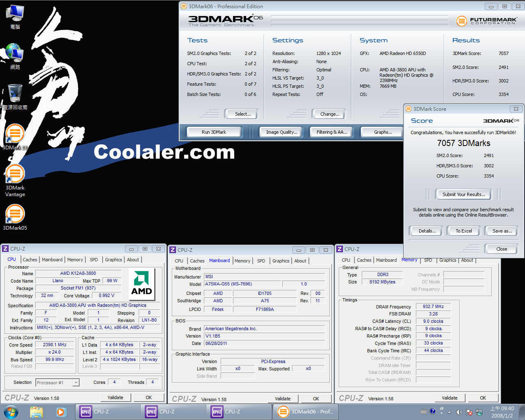The height and width of the screenshot is (420, 525).
Task: Click the taskbar clock showing 09:40
Action: (x=502, y=412)
